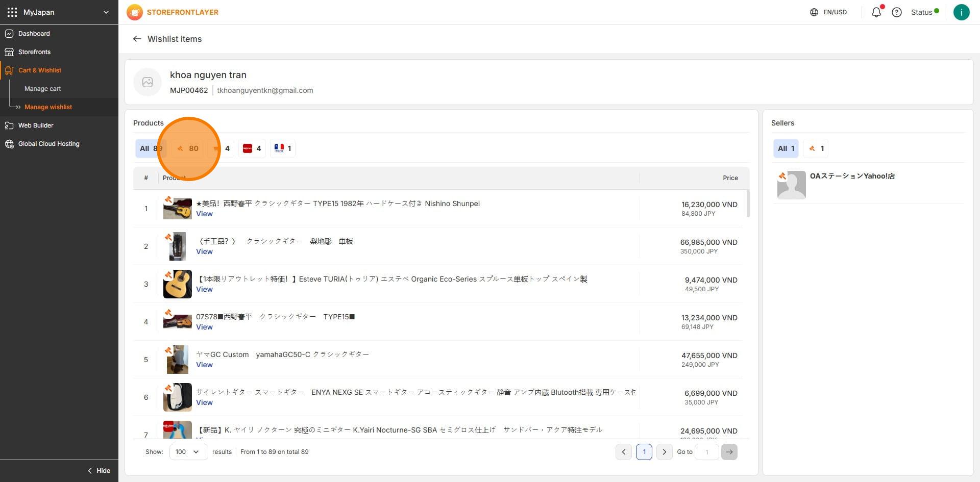
Task: Click the Web Builder folder icon
Action: pyautogui.click(x=9, y=125)
